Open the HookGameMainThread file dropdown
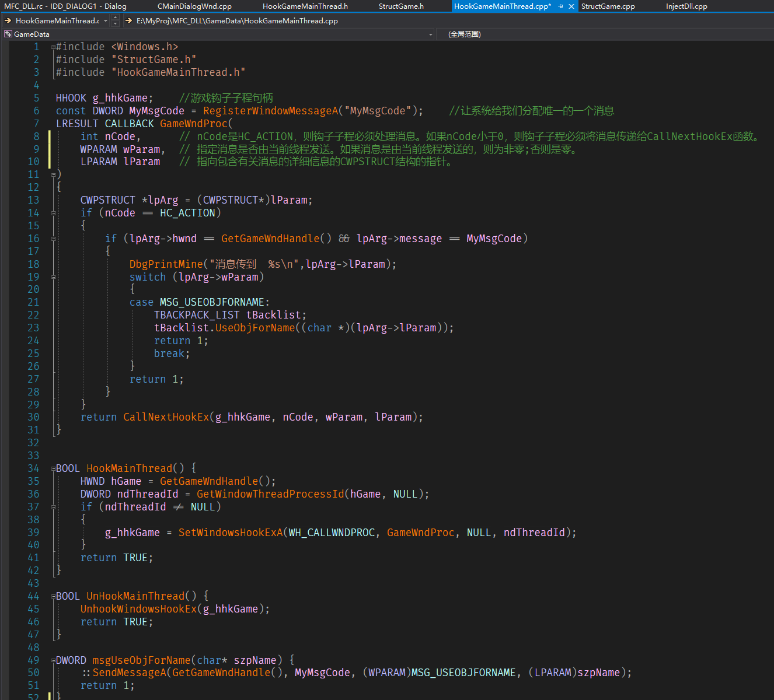The image size is (774, 700). tap(106, 21)
